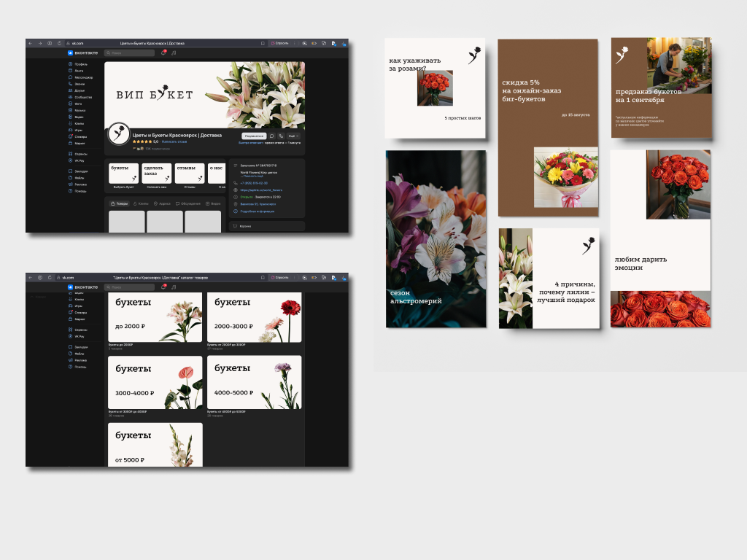The image size is (747, 560).
Task: Expand the Ещё dropdown on community page
Action: point(293,136)
